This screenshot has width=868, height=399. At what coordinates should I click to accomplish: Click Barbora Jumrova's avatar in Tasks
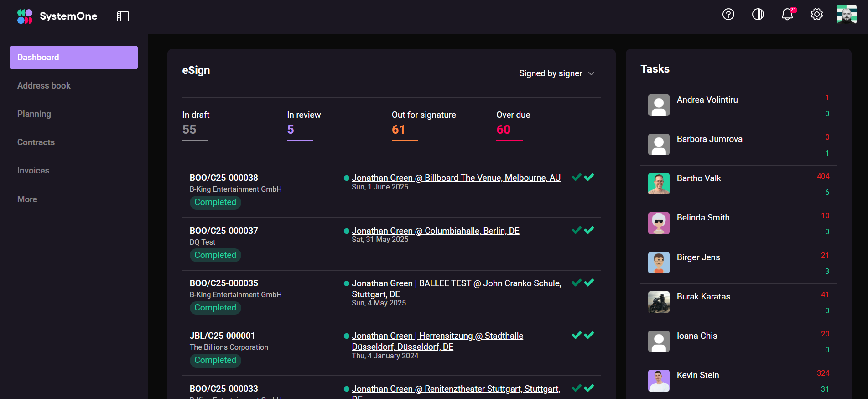click(x=659, y=145)
